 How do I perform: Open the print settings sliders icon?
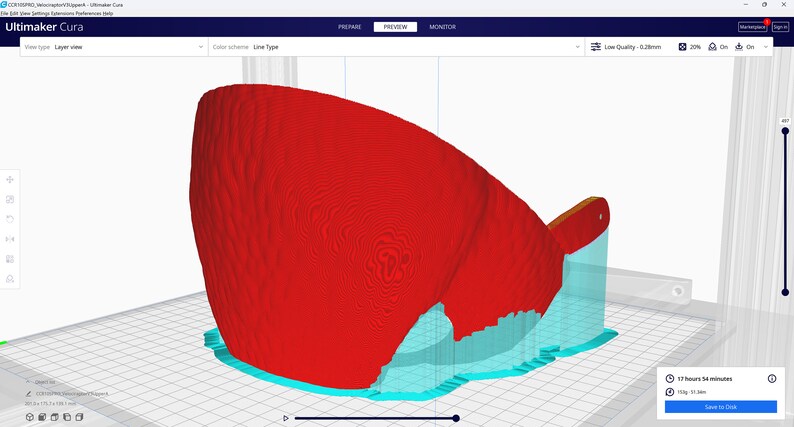point(596,47)
